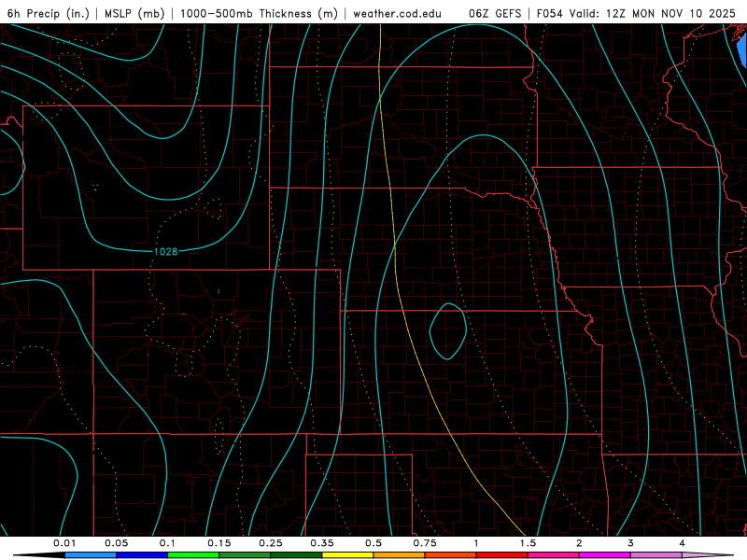Click the light blue 0.01–0.05 legend color segment
The image size is (747, 560).
click(91, 555)
